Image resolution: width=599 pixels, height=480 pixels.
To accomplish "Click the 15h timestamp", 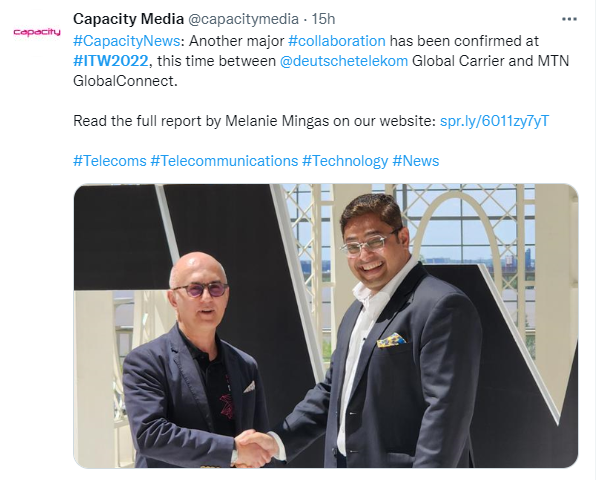I will click(x=323, y=19).
